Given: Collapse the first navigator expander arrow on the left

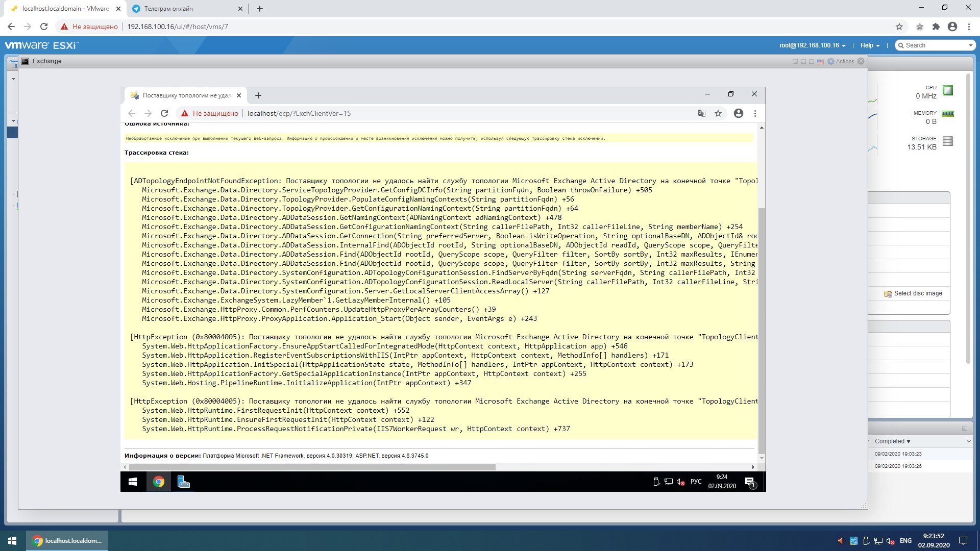Looking at the screenshot, I should coord(13,79).
